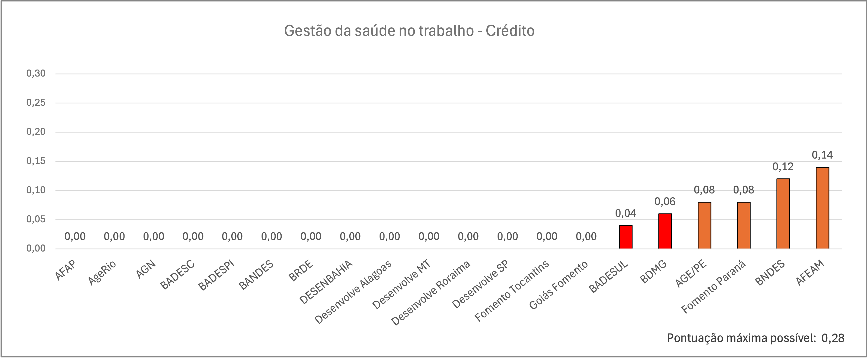Image resolution: width=868 pixels, height=358 pixels.
Task: Select the Fomento Paraná bar
Action: pyautogui.click(x=744, y=225)
